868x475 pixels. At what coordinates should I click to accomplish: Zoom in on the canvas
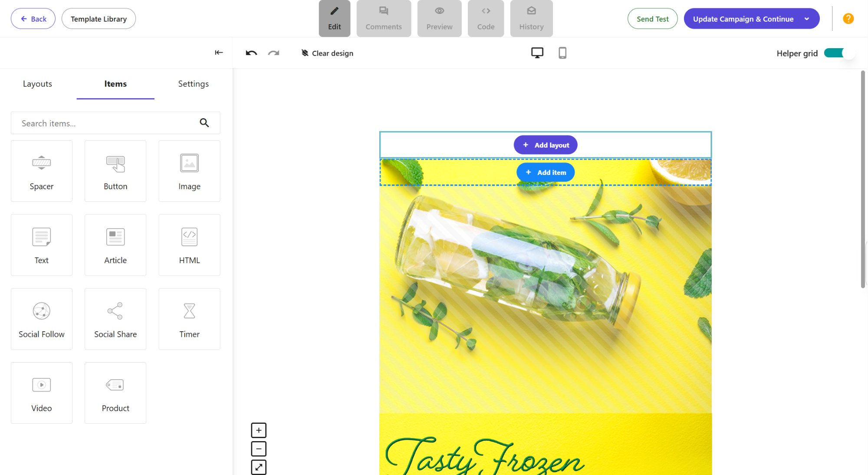(x=259, y=430)
